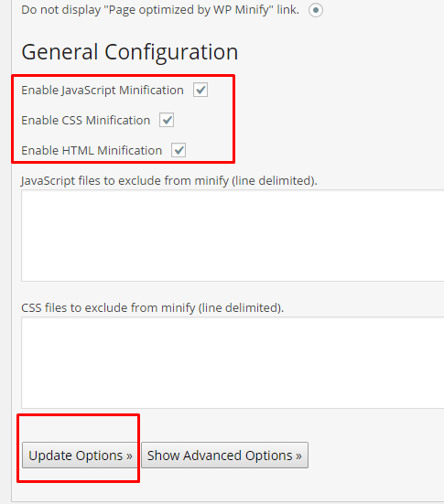Click the "Enable CSS Minification" label text
Viewport: 444px width, 504px height.
click(x=85, y=120)
